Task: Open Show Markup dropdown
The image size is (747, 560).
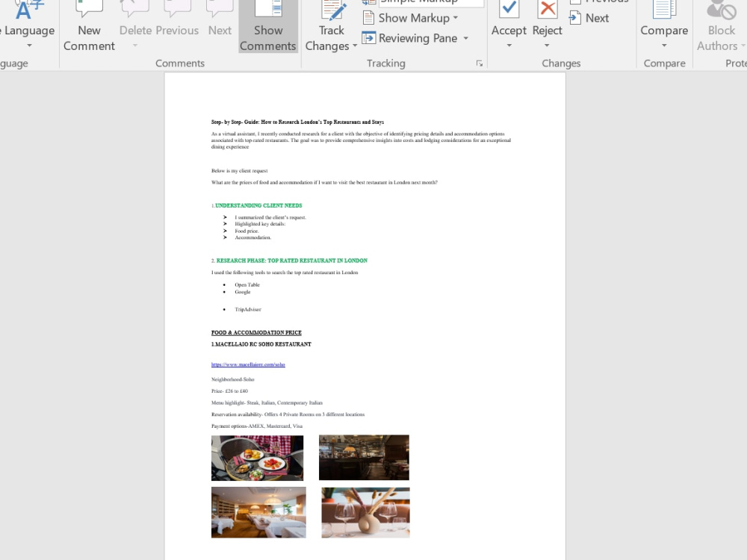Action: [x=418, y=18]
